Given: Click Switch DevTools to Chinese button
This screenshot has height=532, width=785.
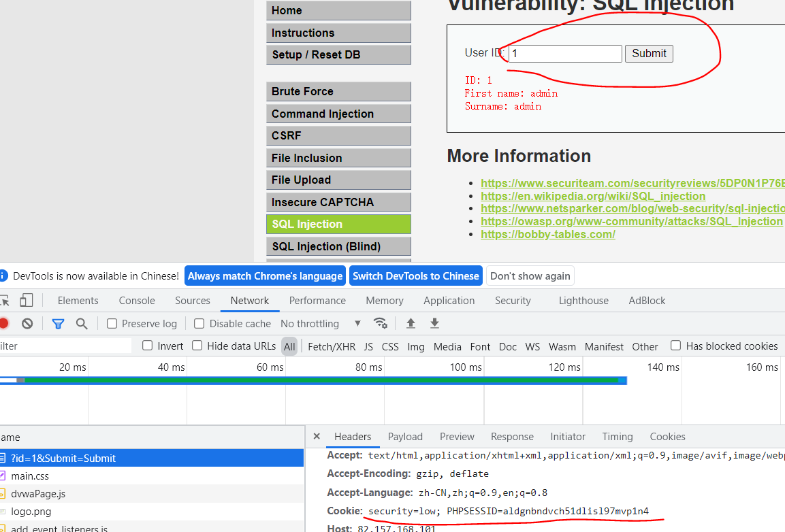Looking at the screenshot, I should pyautogui.click(x=415, y=276).
